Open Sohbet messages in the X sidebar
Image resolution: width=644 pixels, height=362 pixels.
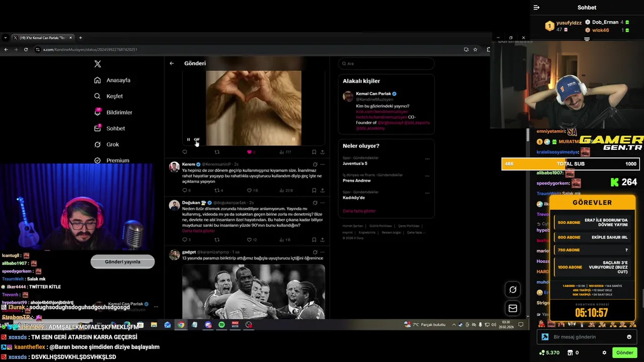coord(109,128)
